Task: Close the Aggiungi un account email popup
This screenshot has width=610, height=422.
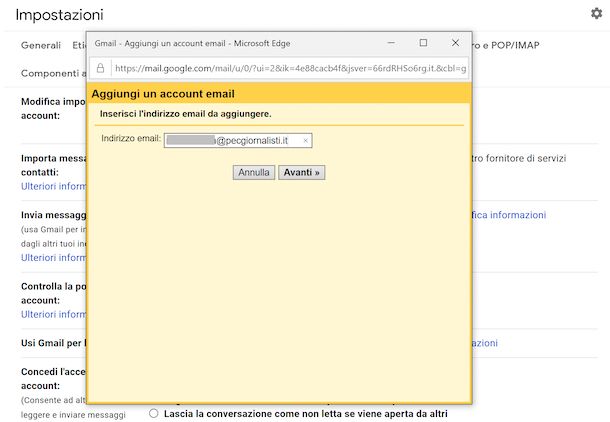Action: 455,43
